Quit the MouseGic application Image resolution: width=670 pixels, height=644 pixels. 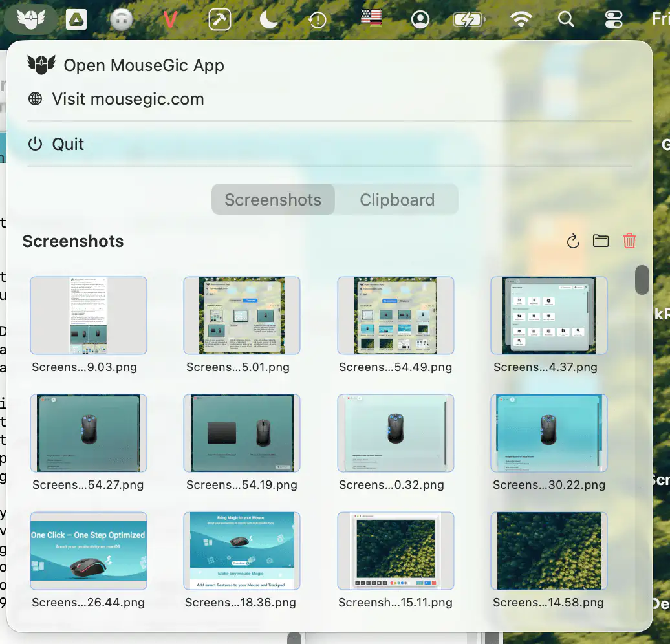click(68, 144)
